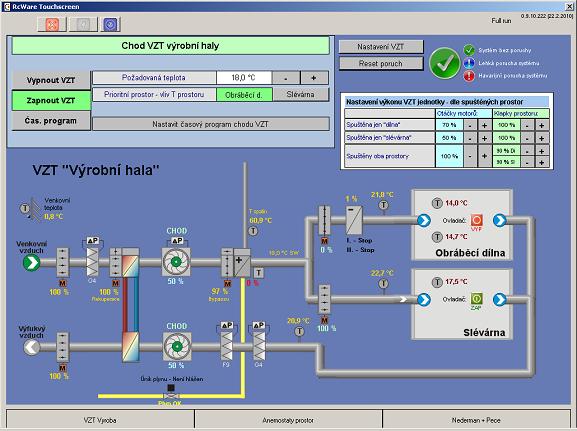Turn off VZT with Vypnout VZT

[51, 80]
